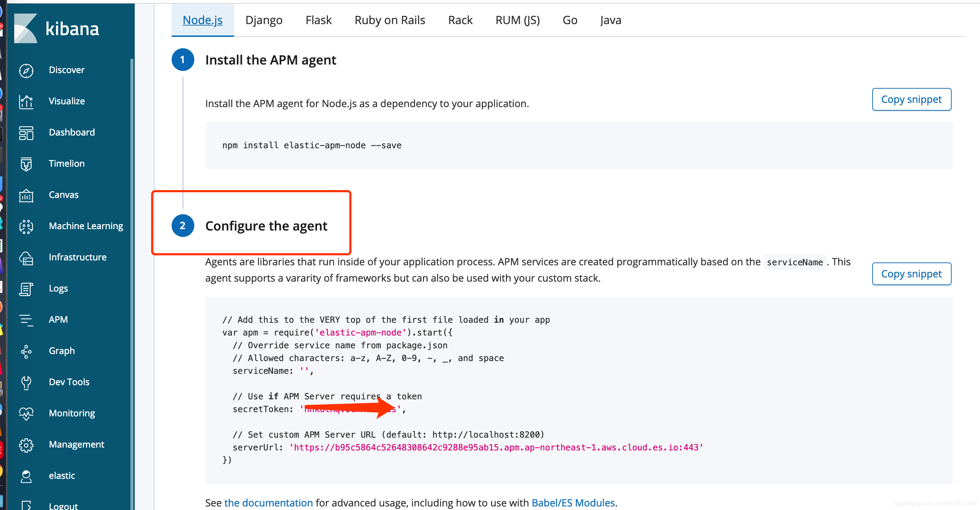980x510 pixels.
Task: Go to APM in sidebar
Action: pyautogui.click(x=58, y=320)
